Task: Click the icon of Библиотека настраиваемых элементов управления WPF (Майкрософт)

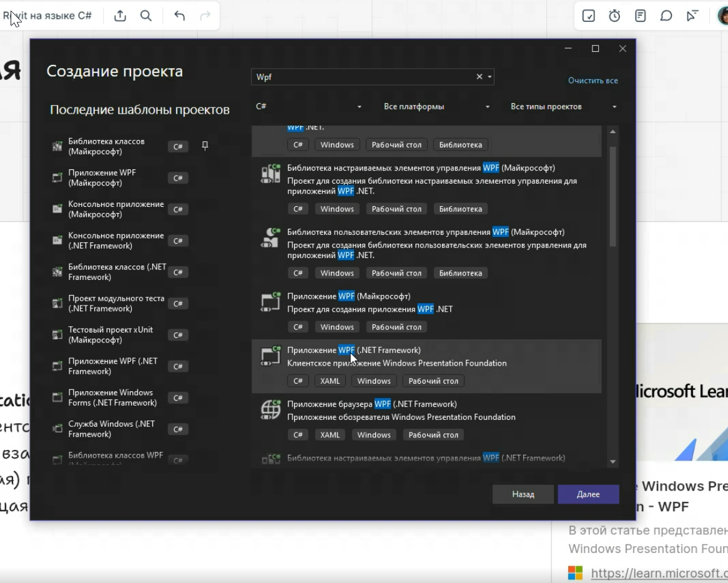Action: [270, 174]
